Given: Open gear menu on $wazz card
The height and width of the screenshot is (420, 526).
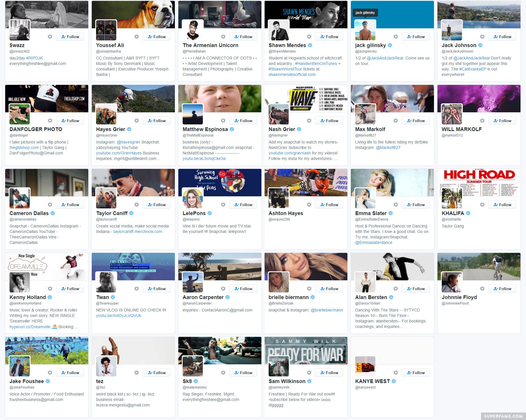Looking at the screenshot, I should [50, 37].
